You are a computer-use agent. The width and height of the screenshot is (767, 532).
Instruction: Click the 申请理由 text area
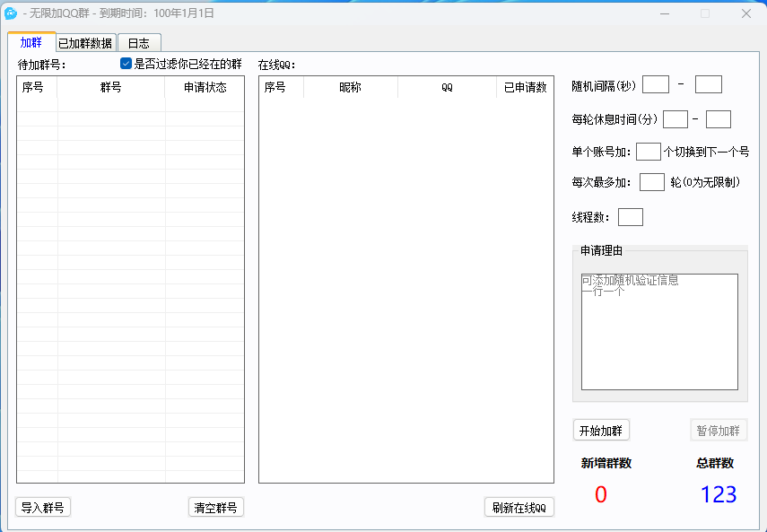pyautogui.click(x=659, y=332)
